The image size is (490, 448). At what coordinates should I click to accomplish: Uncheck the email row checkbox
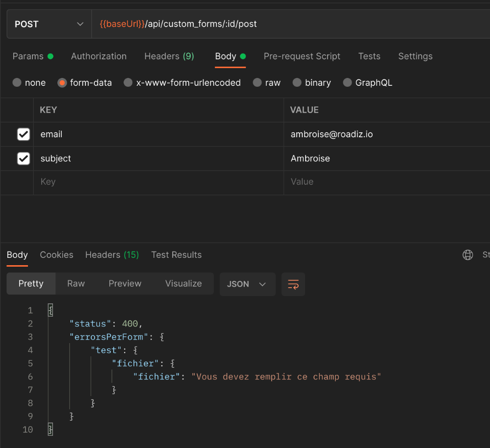tap(24, 134)
